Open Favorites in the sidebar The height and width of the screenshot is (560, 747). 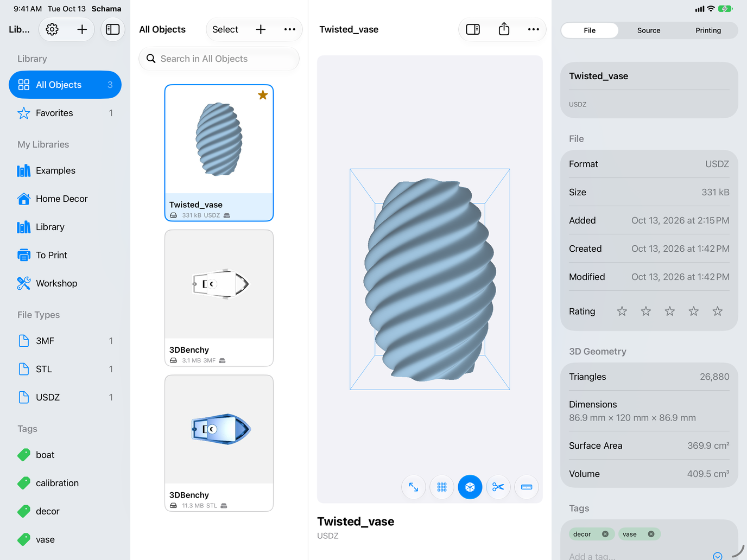(x=65, y=113)
